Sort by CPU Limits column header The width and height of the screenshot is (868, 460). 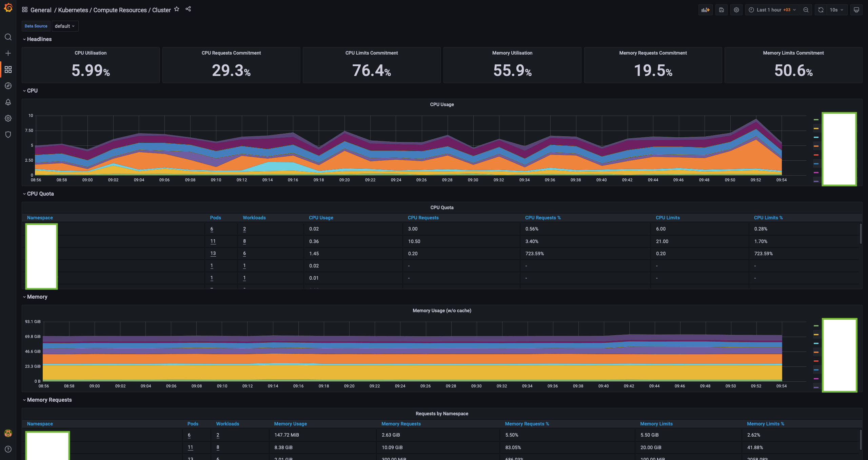click(x=668, y=218)
